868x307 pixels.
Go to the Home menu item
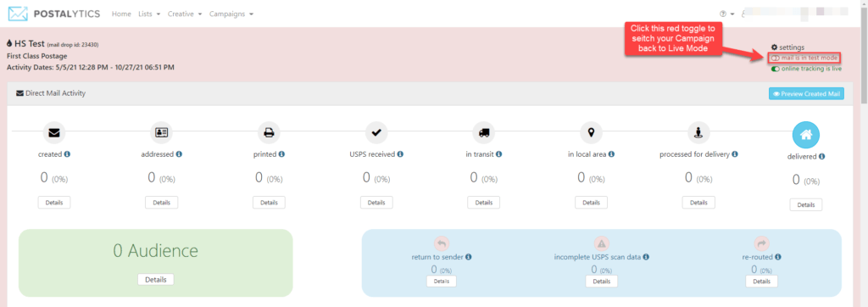pos(121,14)
